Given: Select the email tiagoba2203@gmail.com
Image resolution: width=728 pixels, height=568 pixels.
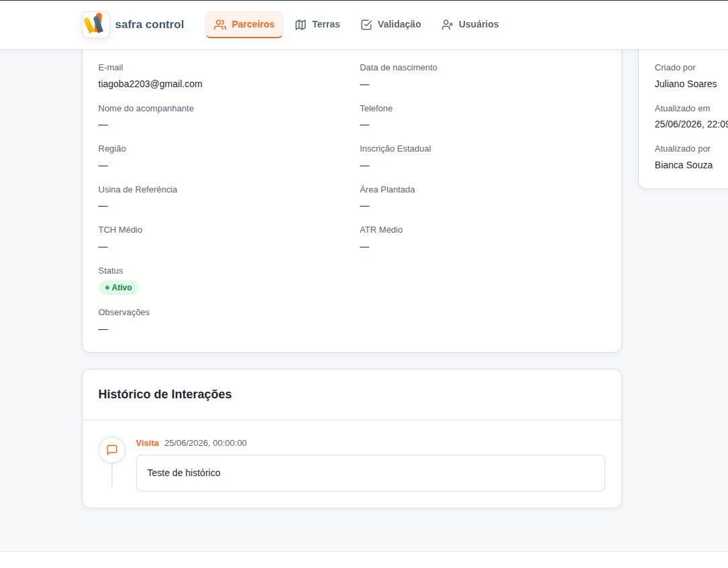Looking at the screenshot, I should click(150, 84).
